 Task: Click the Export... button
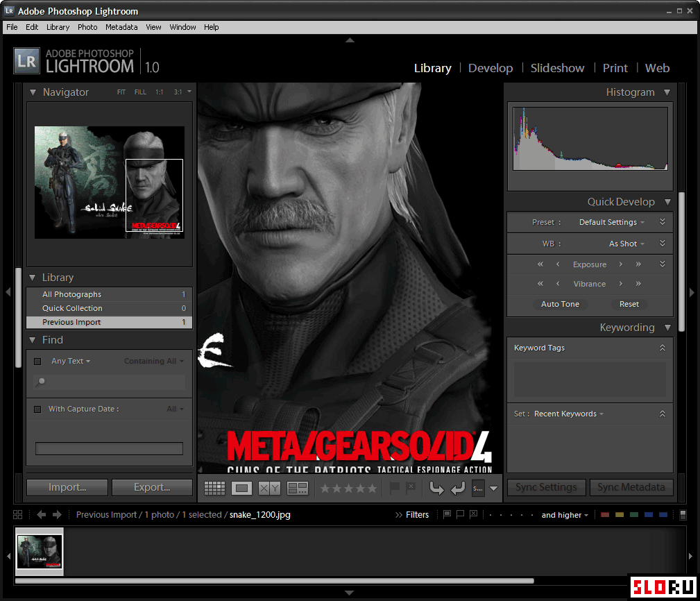(x=152, y=488)
